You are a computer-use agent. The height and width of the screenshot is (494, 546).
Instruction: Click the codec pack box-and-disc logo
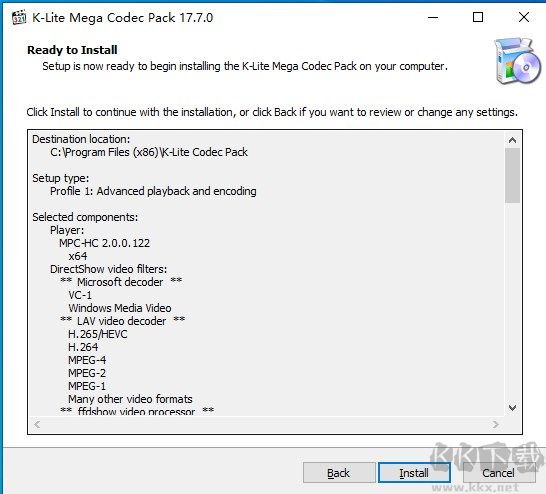coord(518,61)
